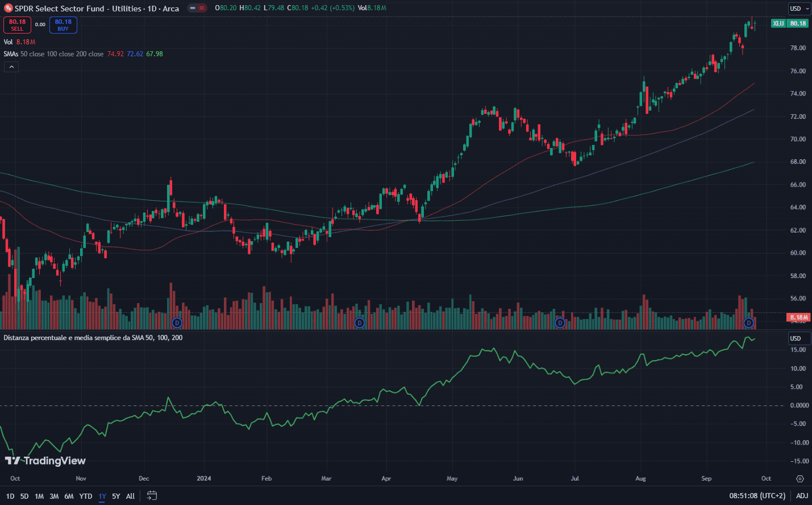Screen dimensions: 812x505
Task: Click the 0.00 spread value
Action: (x=40, y=24)
